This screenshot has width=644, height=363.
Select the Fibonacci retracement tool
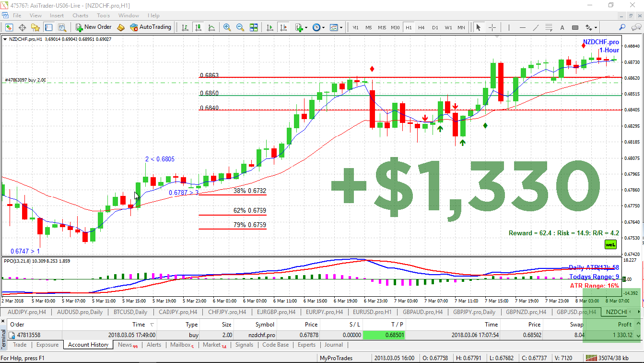tap(549, 27)
